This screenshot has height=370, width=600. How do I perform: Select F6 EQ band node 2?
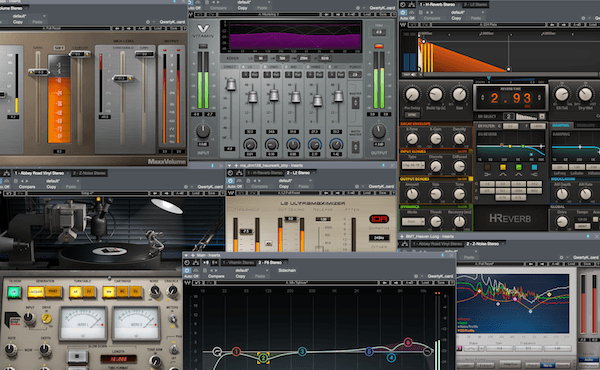coord(263,358)
